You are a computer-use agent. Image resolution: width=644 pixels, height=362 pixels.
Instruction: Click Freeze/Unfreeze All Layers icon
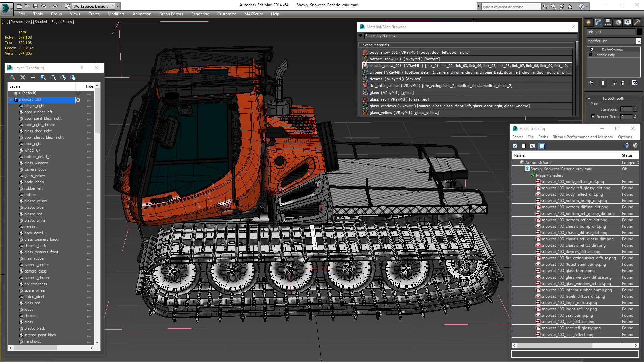73,77
